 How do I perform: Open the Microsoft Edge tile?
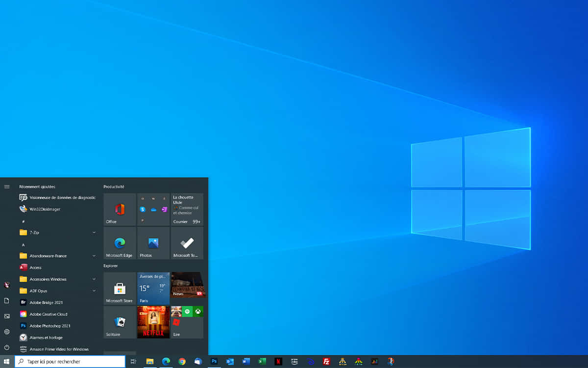120,243
